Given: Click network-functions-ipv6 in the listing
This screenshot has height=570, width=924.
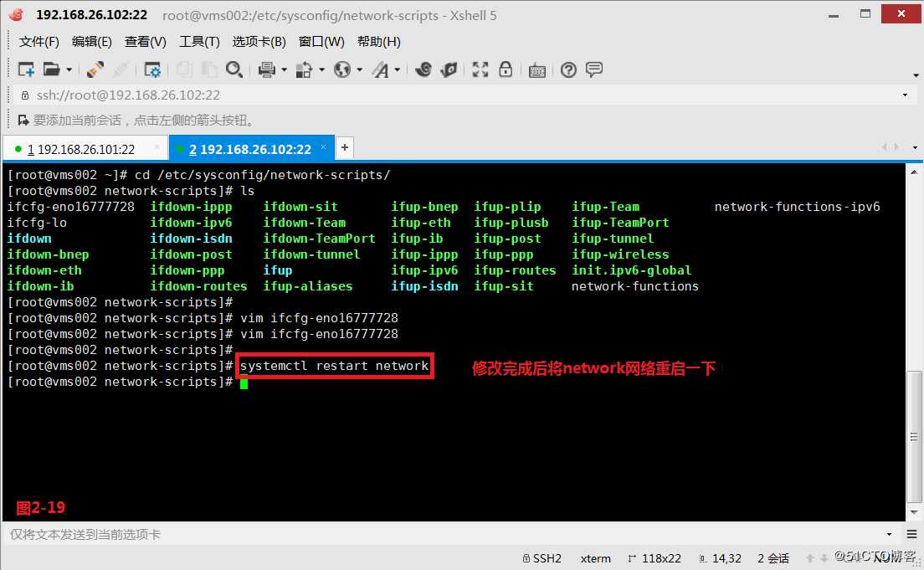Looking at the screenshot, I should tap(798, 207).
